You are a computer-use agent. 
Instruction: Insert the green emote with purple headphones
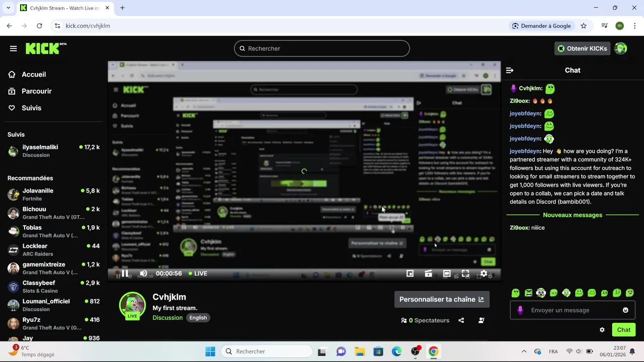tap(541, 293)
